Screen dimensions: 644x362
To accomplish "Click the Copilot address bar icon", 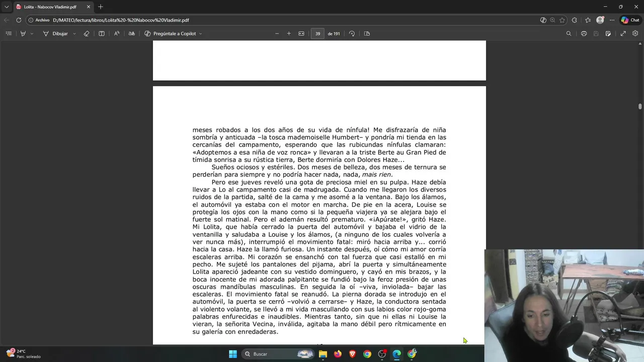I will tap(543, 20).
